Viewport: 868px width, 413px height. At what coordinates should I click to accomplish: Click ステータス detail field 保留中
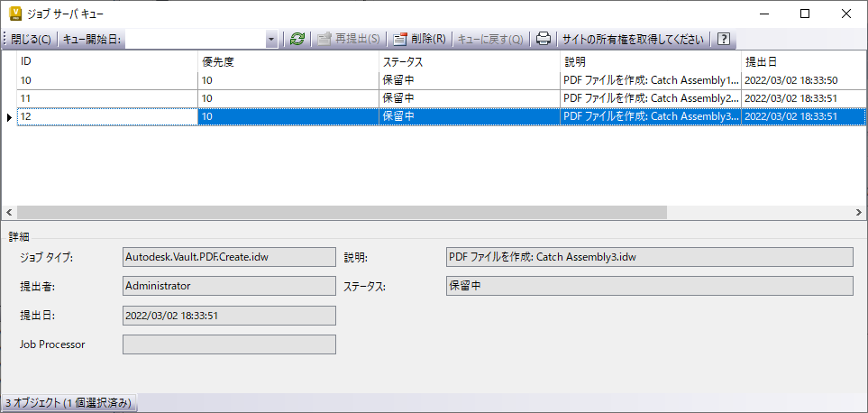point(649,286)
